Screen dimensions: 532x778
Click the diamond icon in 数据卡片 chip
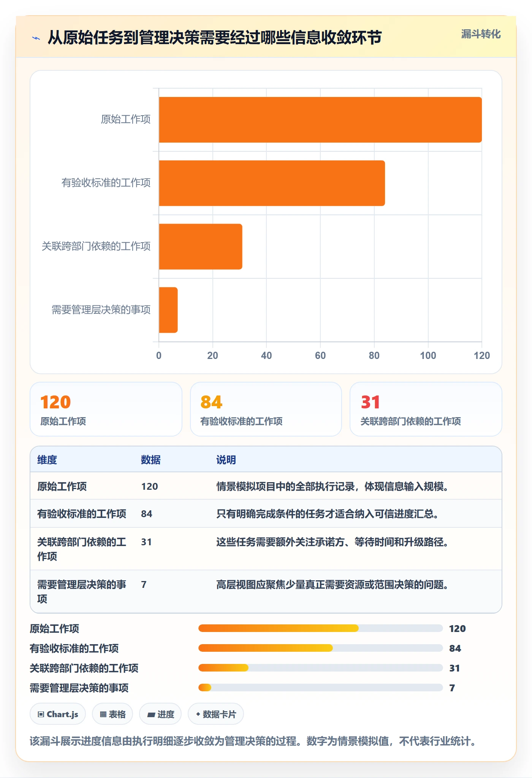tap(198, 714)
